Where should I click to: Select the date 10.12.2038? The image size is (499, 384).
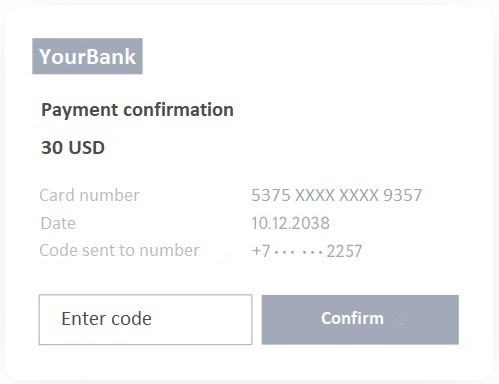[x=290, y=223]
